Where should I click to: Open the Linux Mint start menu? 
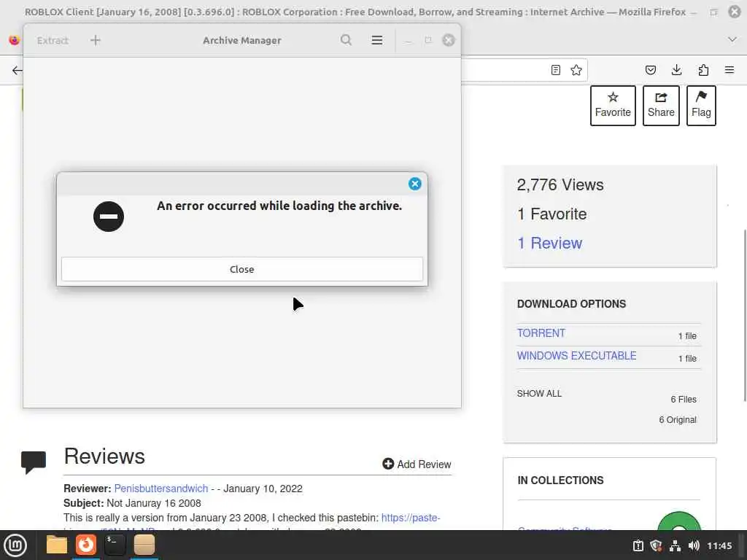(x=15, y=545)
